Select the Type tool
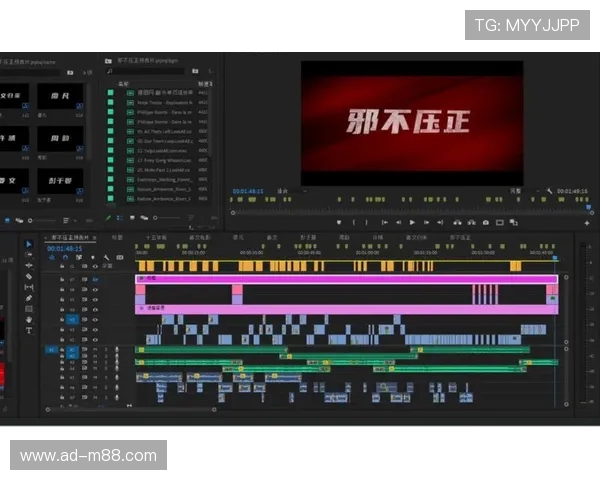The width and height of the screenshot is (600, 480). click(x=28, y=330)
